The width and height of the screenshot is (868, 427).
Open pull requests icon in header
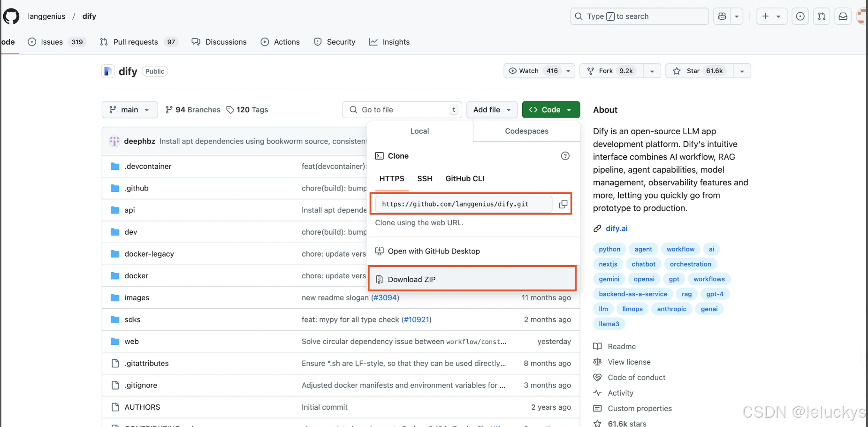click(822, 16)
